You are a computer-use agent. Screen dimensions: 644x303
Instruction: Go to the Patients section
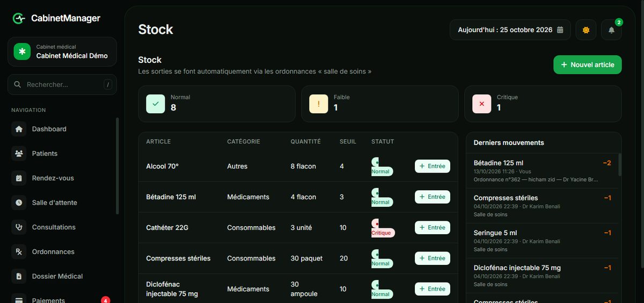pyautogui.click(x=62, y=154)
